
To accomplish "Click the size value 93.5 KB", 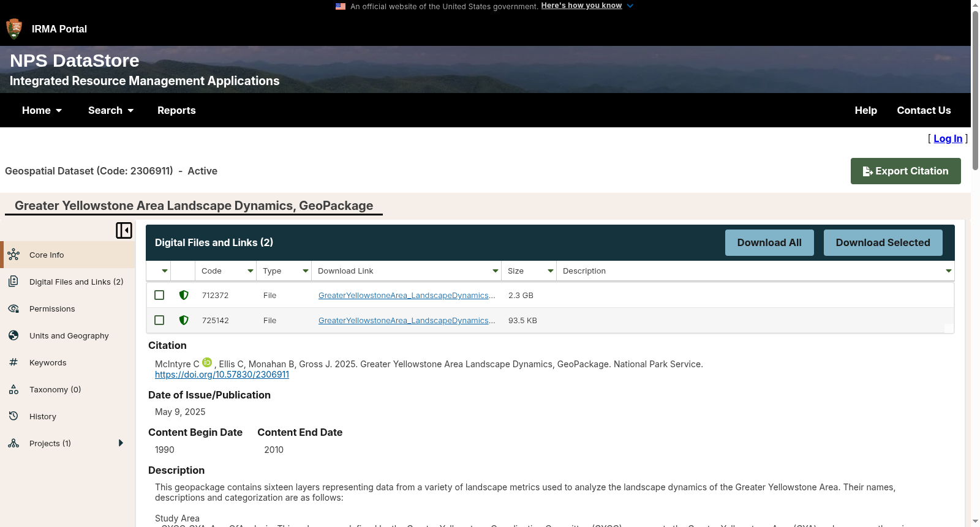I will tap(522, 320).
